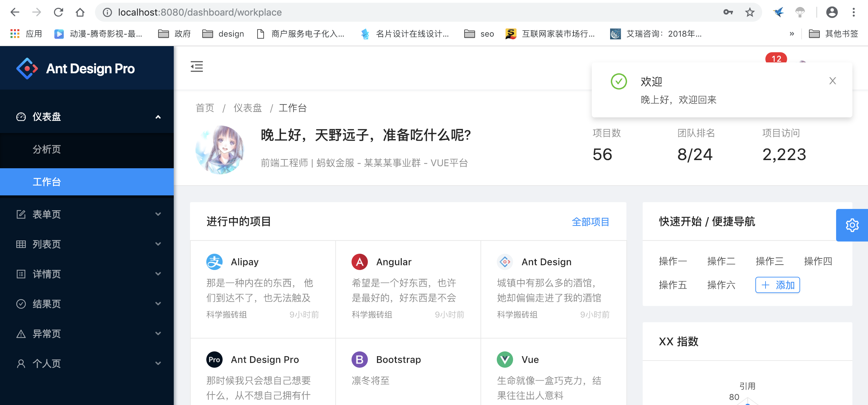Click the Vue project logo
The image size is (868, 405).
[505, 360]
